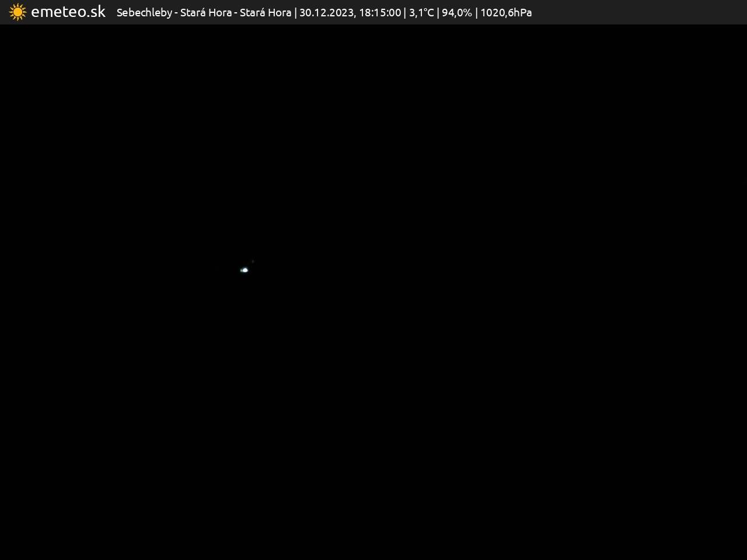This screenshot has height=560, width=747.
Task: Click the dash after Sebechleby
Action: [176, 13]
